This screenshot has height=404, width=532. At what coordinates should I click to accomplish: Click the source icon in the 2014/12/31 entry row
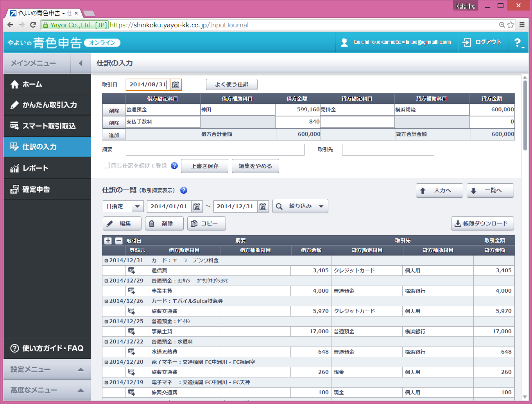[x=131, y=270]
